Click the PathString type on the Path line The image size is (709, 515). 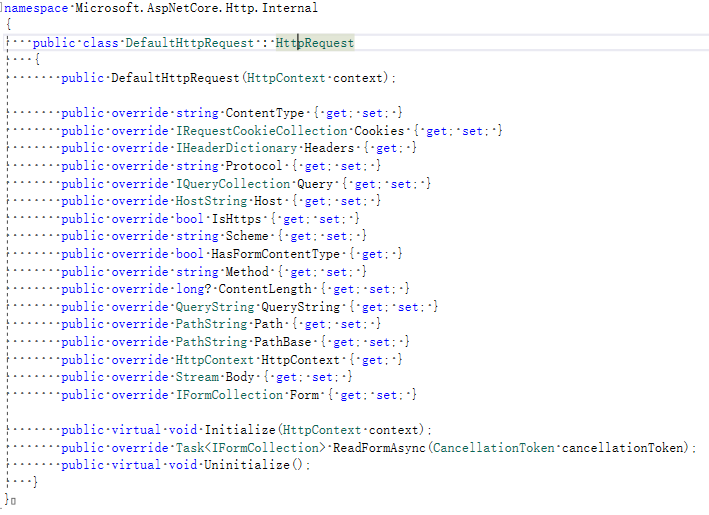[211, 324]
